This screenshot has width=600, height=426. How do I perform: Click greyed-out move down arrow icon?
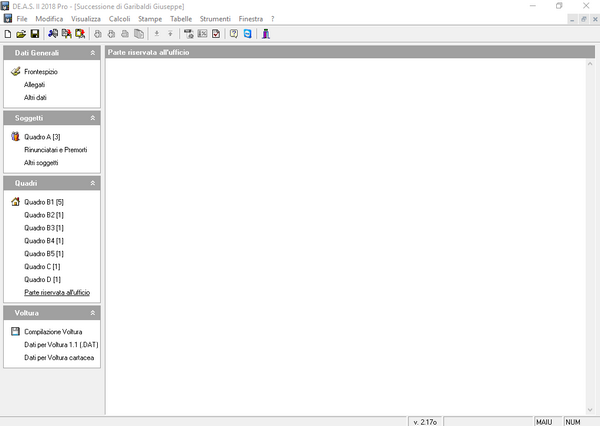(x=157, y=34)
